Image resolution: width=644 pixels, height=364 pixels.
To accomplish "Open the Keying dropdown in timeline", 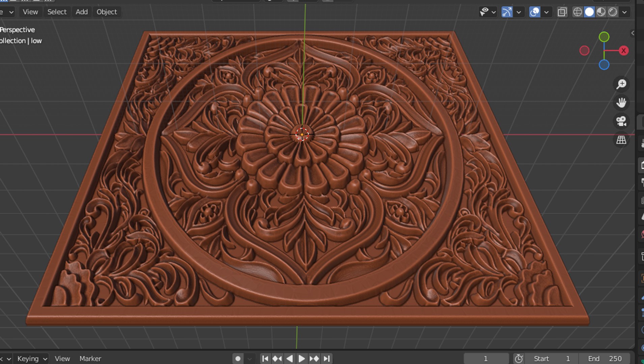I will (x=32, y=359).
